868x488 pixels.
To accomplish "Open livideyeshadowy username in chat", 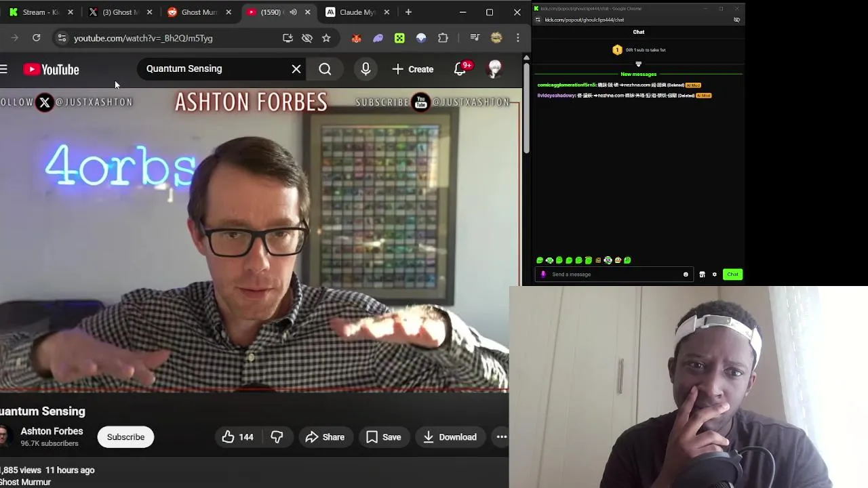I will coord(556,96).
